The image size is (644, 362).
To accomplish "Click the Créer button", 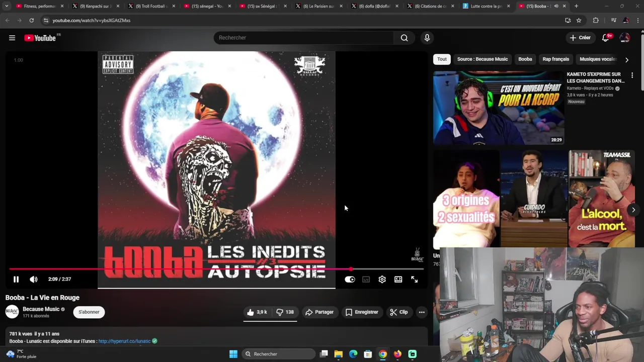I will tap(580, 38).
